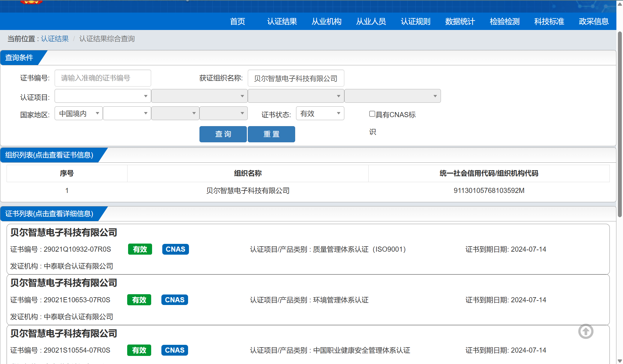The image size is (623, 364).
Task: Open the first 认证项目 dropdown
Action: pyautogui.click(x=103, y=96)
